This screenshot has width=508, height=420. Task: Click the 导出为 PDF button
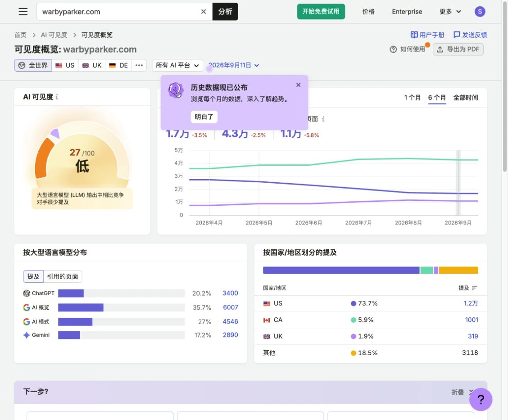pyautogui.click(x=458, y=49)
